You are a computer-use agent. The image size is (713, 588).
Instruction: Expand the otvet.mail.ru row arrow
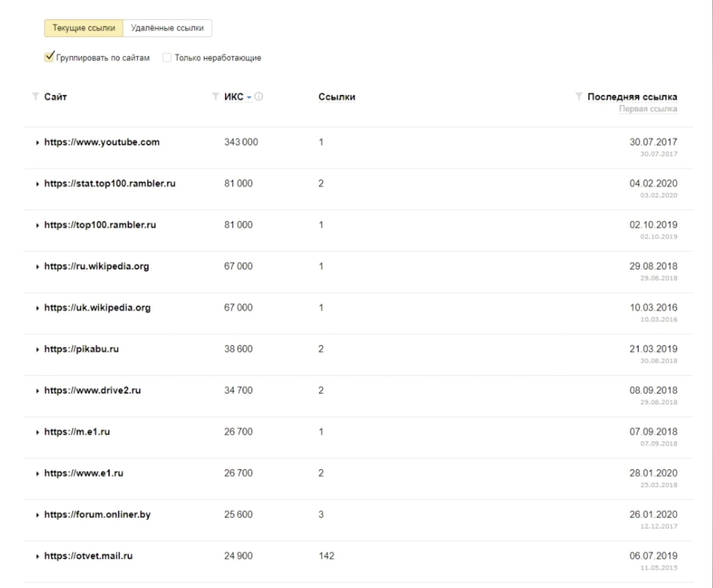pos(37,556)
